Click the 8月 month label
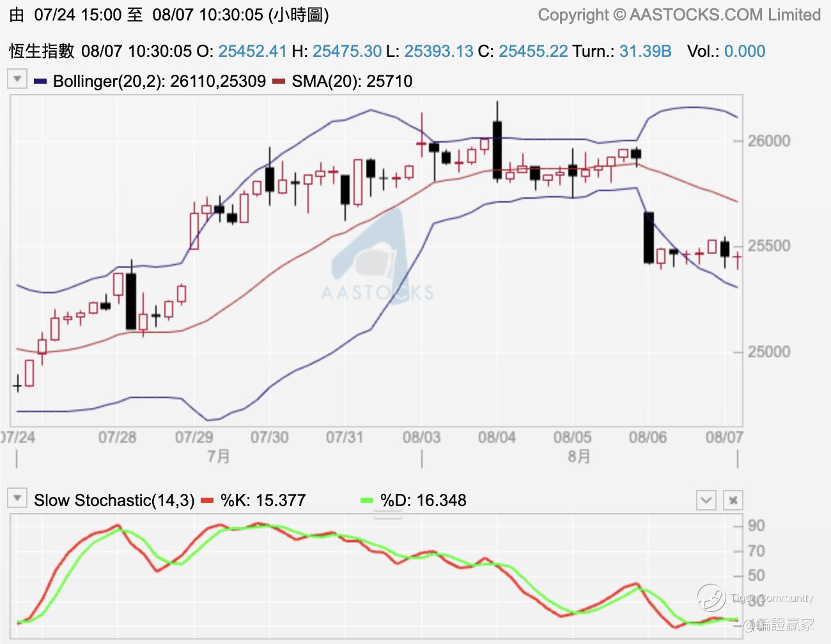 [x=579, y=457]
